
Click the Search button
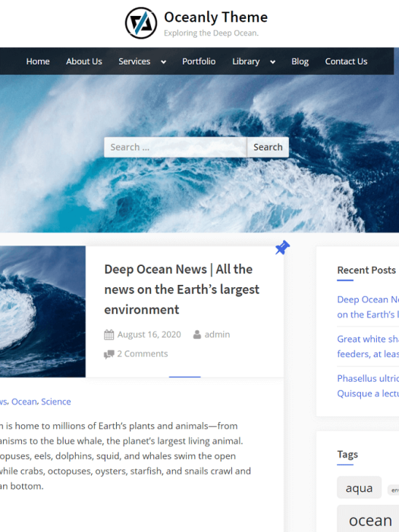[x=268, y=147]
